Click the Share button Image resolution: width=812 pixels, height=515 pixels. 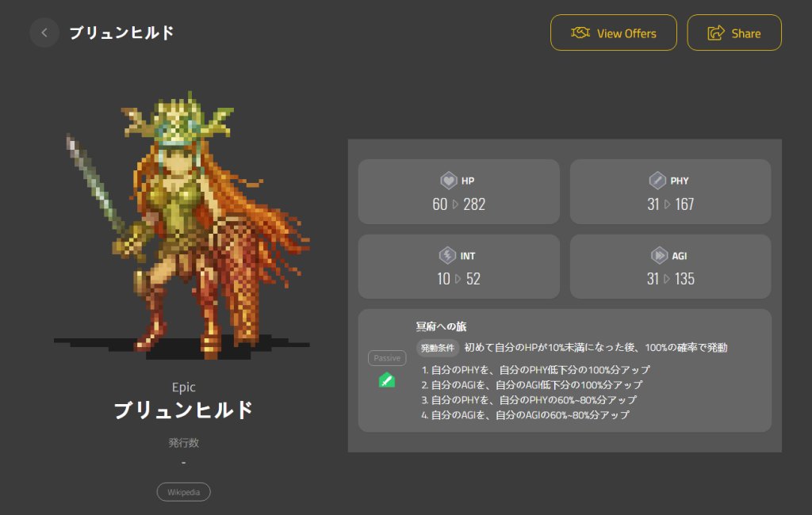733,32
